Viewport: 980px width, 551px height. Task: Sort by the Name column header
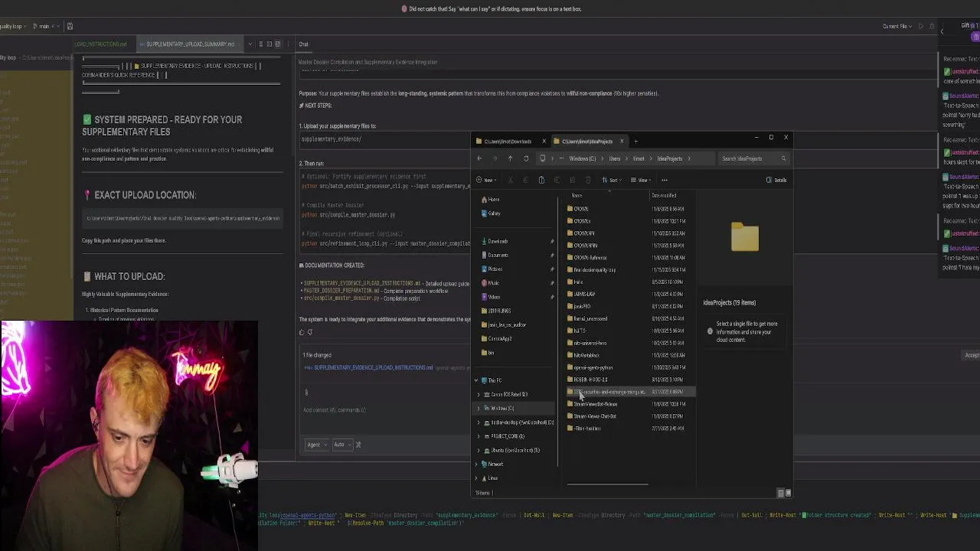pyautogui.click(x=577, y=195)
